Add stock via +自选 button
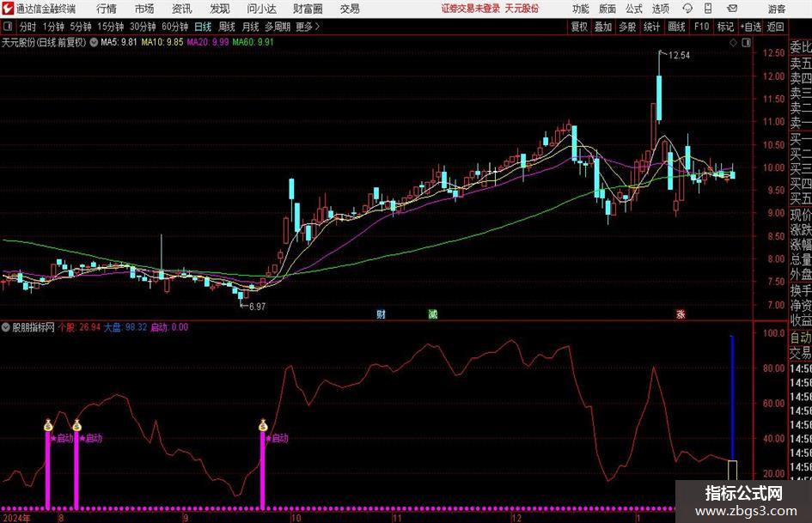This screenshot has height=523, width=812. (751, 27)
